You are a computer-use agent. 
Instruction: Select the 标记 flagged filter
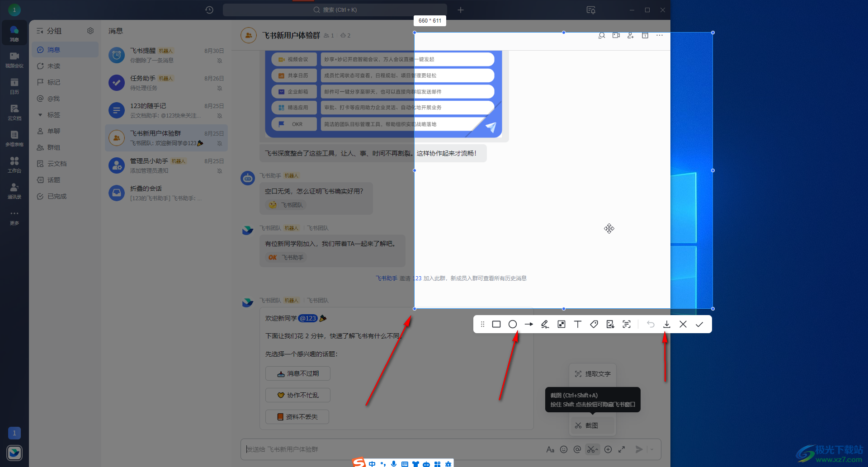point(65,82)
